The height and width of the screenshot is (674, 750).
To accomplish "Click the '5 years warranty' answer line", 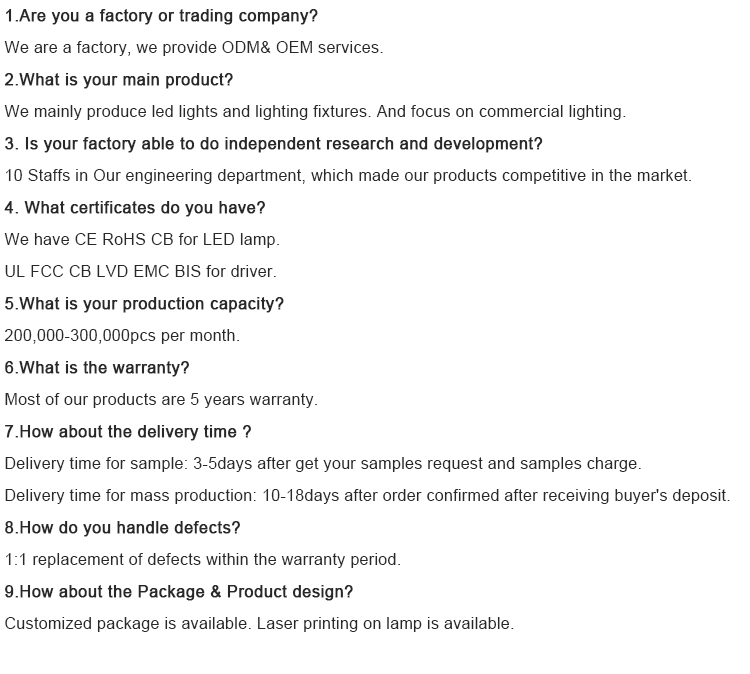I will (x=161, y=399).
